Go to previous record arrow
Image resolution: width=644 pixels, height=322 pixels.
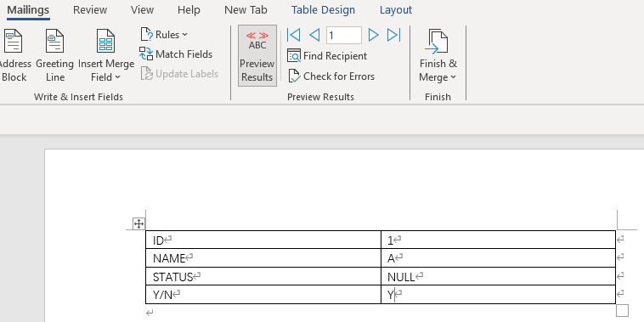point(314,36)
